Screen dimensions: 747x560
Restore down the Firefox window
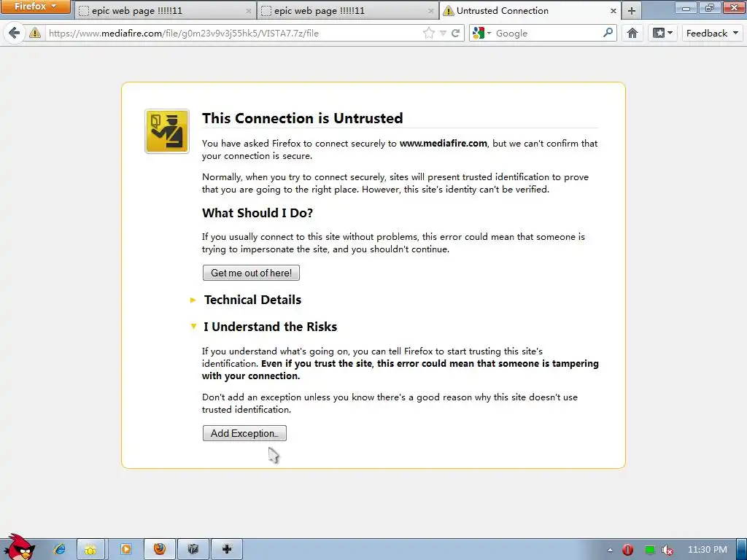coord(710,7)
